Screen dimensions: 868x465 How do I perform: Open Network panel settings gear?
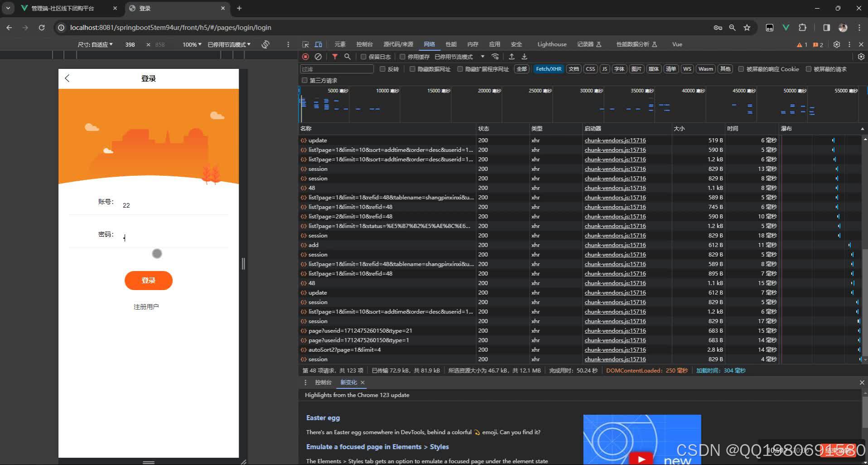pos(861,57)
